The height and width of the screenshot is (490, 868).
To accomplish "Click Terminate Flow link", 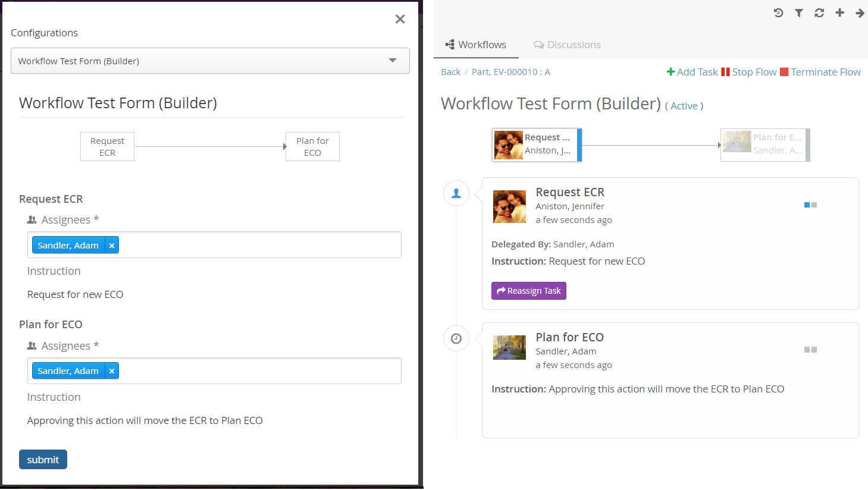I will (x=820, y=72).
